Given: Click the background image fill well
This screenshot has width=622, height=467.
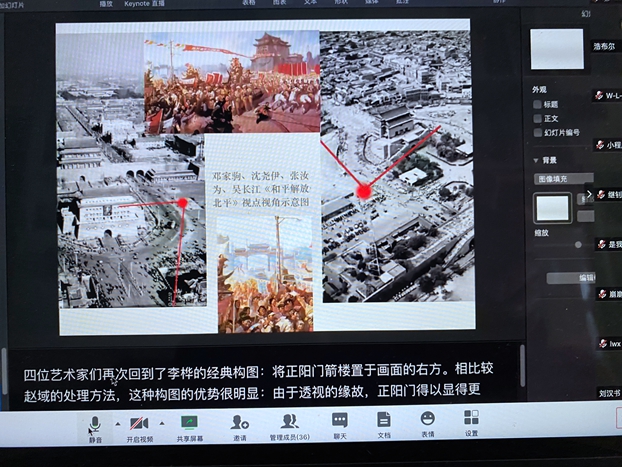Looking at the screenshot, I should [552, 208].
